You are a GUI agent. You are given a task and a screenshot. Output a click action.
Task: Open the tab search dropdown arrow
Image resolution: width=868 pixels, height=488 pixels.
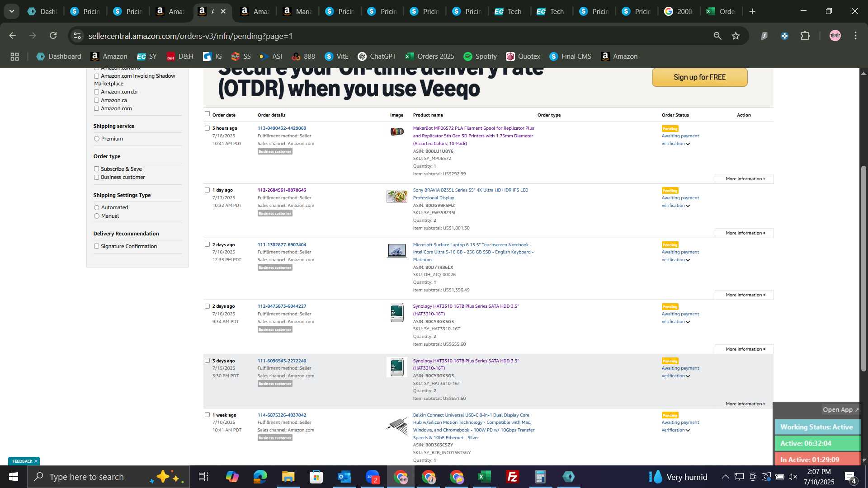(x=11, y=11)
